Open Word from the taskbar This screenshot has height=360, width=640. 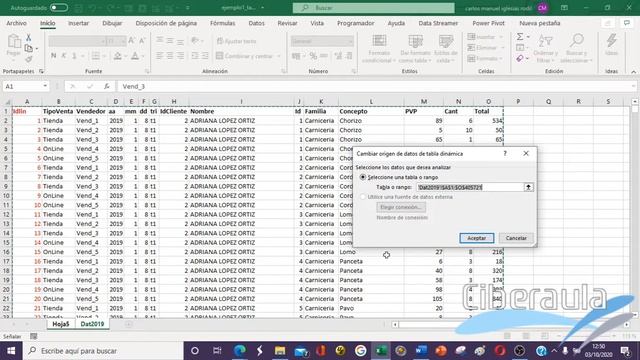click(x=421, y=351)
